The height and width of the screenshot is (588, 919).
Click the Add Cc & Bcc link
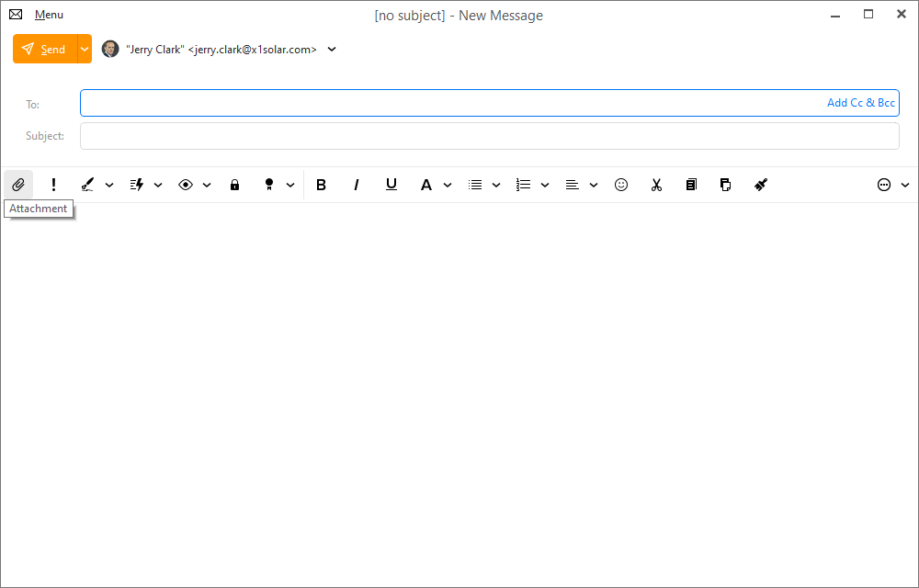(x=860, y=103)
